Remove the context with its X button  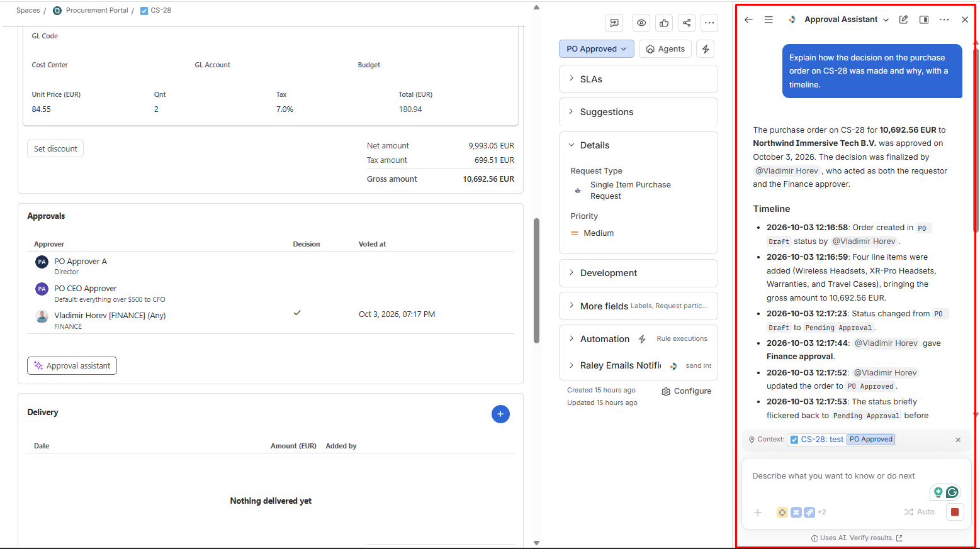click(958, 440)
